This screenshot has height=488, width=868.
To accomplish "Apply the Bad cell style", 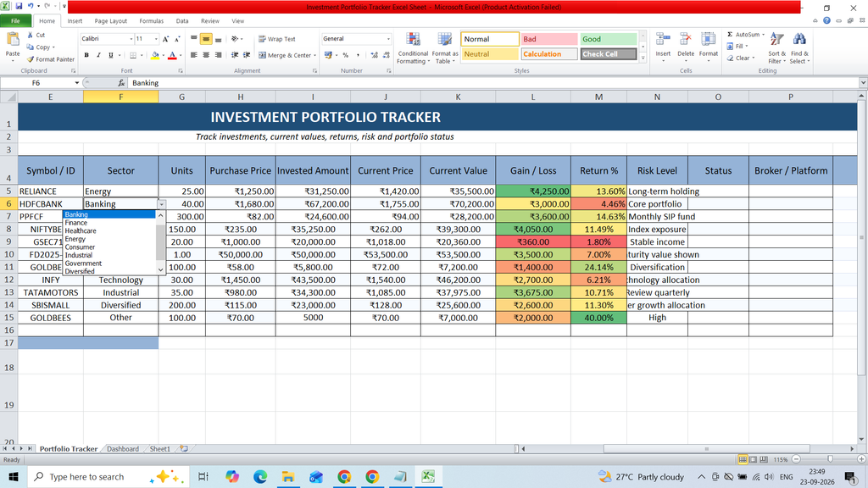I will pyautogui.click(x=549, y=39).
